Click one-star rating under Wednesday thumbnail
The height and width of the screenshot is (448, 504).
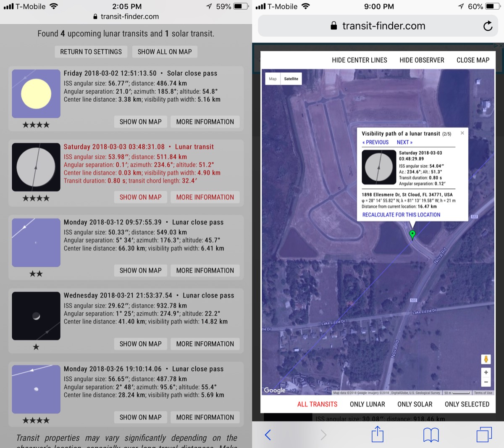click(x=36, y=347)
